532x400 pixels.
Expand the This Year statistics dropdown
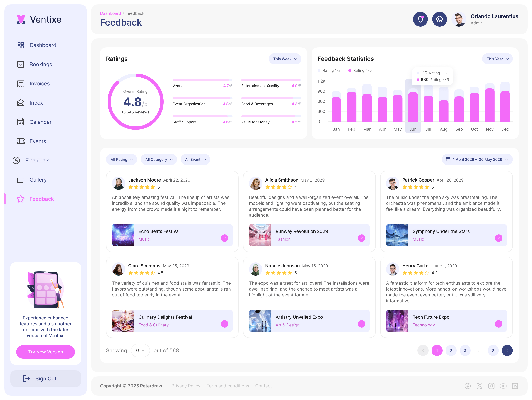497,59
